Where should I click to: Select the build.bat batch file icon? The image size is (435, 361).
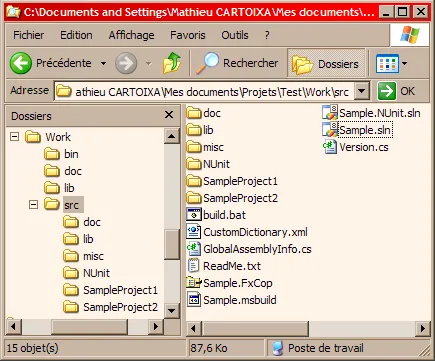[194, 215]
